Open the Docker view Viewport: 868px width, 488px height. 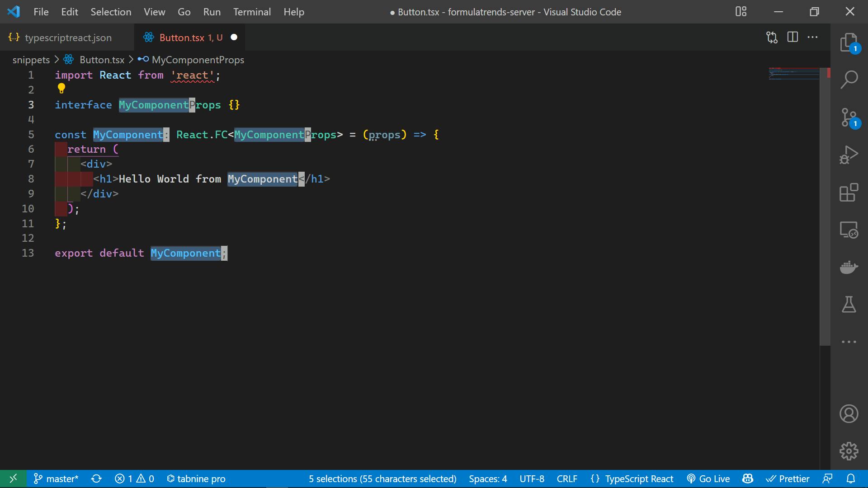pos(849,267)
